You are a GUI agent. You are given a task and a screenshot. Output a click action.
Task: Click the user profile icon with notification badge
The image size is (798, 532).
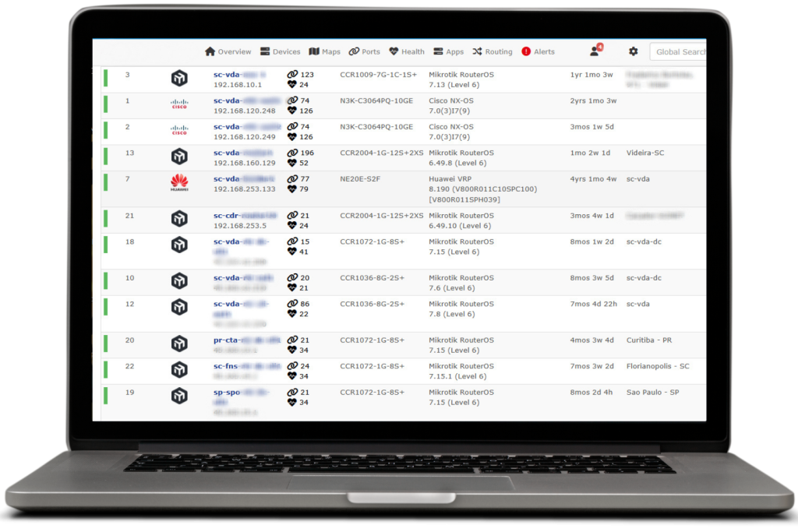(x=596, y=50)
